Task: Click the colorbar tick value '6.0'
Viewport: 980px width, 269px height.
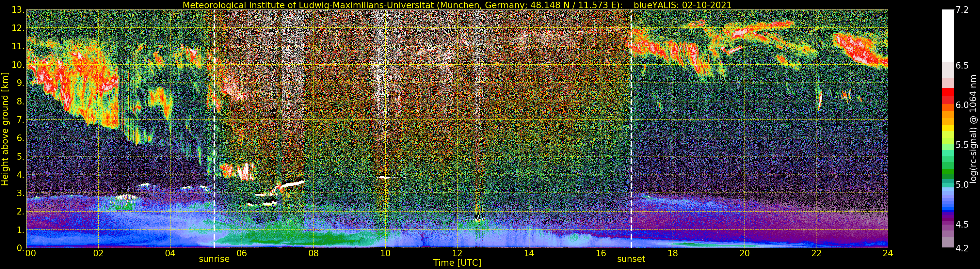Action: [962, 105]
